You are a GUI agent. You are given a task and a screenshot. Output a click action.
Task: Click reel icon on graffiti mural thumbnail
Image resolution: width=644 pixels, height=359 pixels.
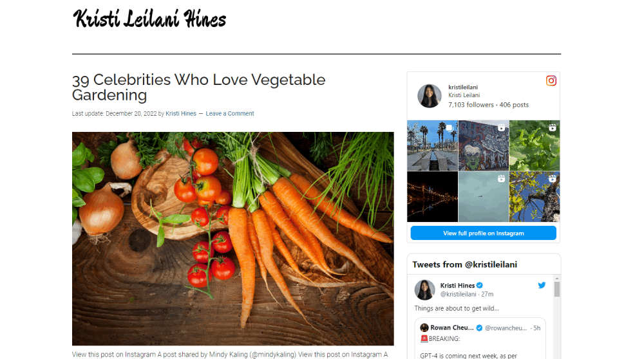[502, 127]
